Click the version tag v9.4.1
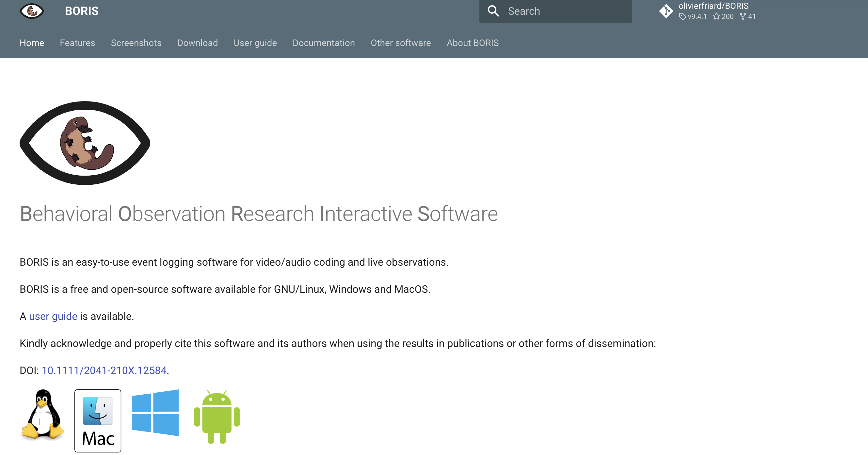The height and width of the screenshot is (455, 868). [697, 17]
